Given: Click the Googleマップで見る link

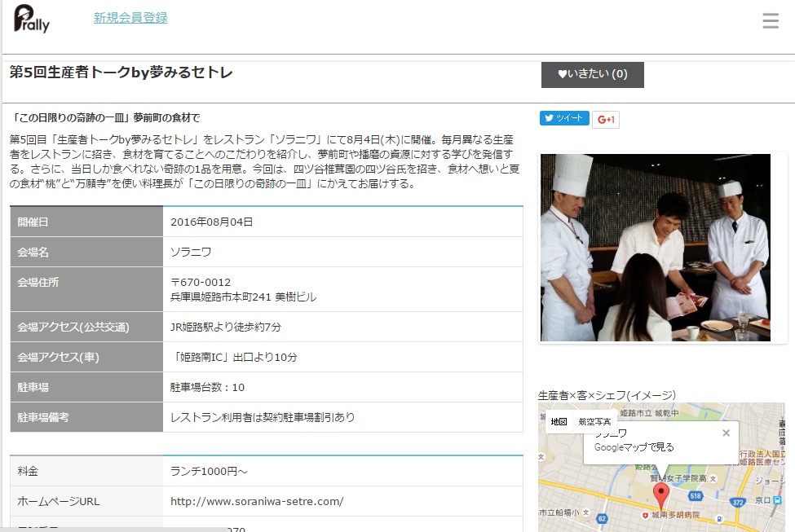Looking at the screenshot, I should click(634, 447).
